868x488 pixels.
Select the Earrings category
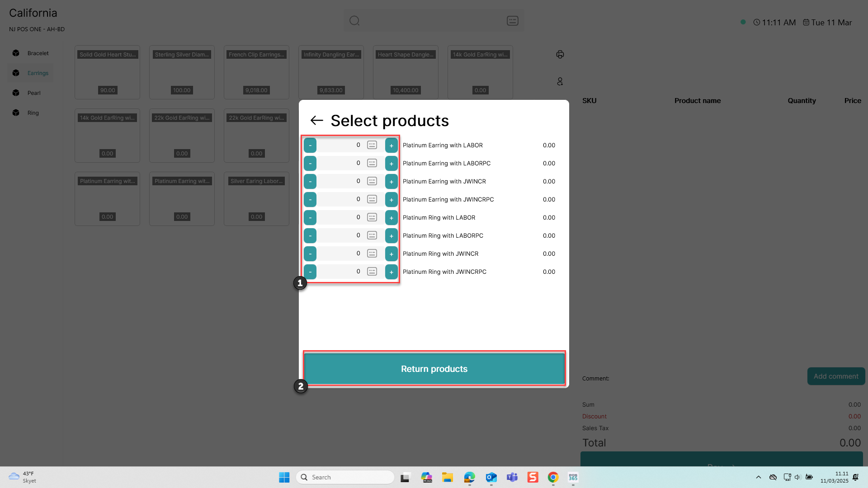tap(30, 73)
